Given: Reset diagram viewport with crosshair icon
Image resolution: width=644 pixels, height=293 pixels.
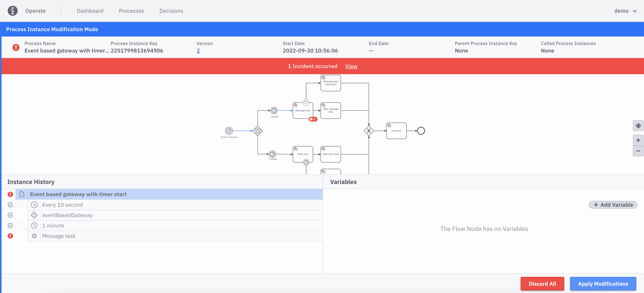Looking at the screenshot, I should [638, 126].
